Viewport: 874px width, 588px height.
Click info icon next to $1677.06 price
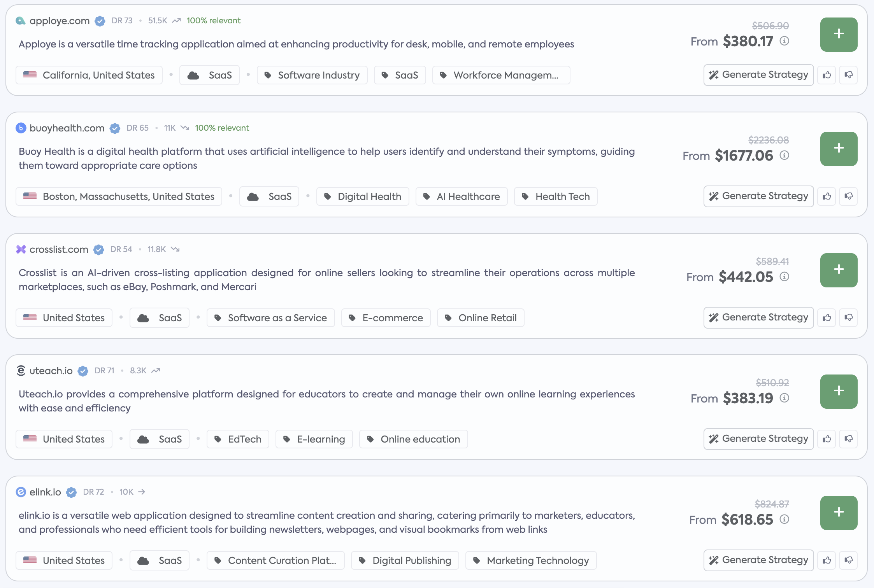click(784, 155)
